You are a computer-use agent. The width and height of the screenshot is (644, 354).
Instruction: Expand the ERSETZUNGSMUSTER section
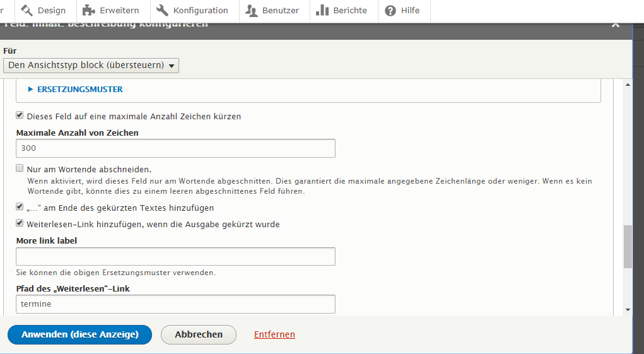tap(79, 90)
